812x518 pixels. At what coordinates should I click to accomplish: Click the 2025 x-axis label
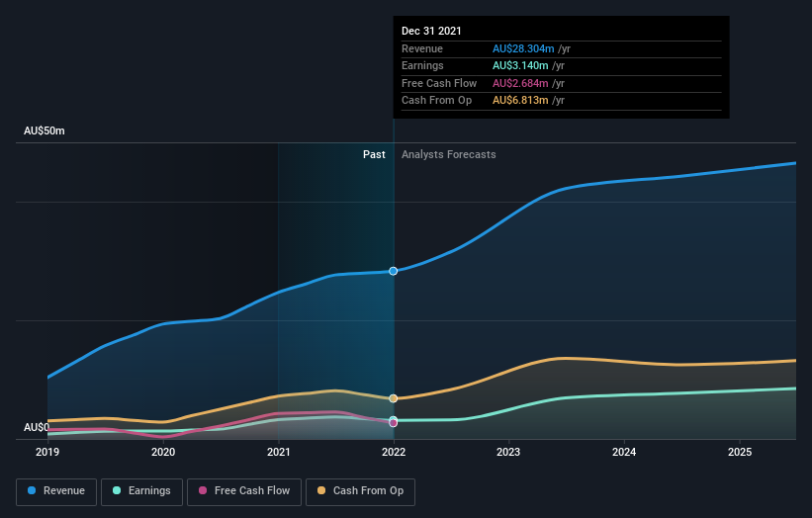(x=740, y=452)
